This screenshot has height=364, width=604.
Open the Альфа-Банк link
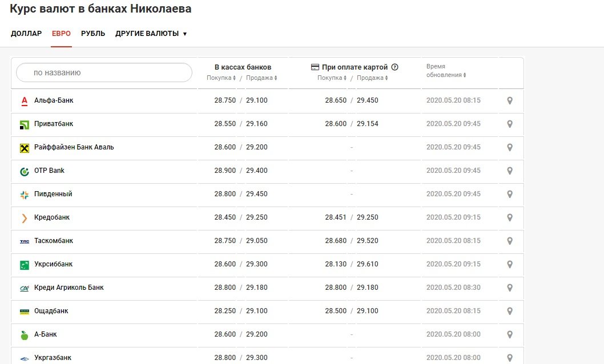tap(54, 100)
